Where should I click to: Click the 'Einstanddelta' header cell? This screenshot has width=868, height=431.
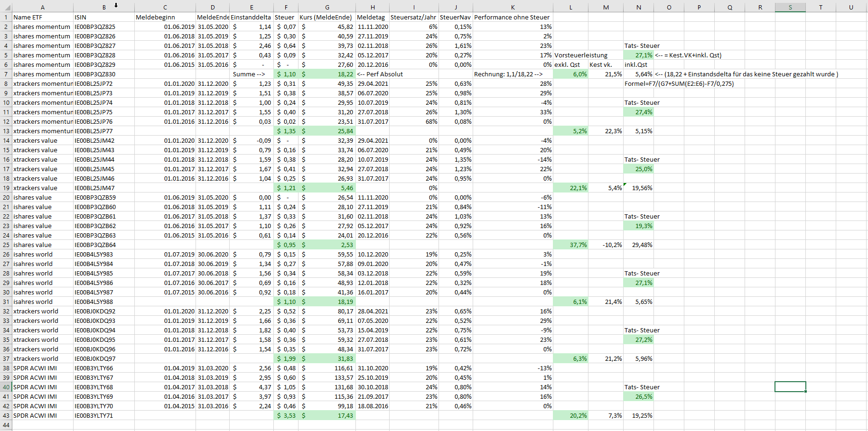click(252, 17)
